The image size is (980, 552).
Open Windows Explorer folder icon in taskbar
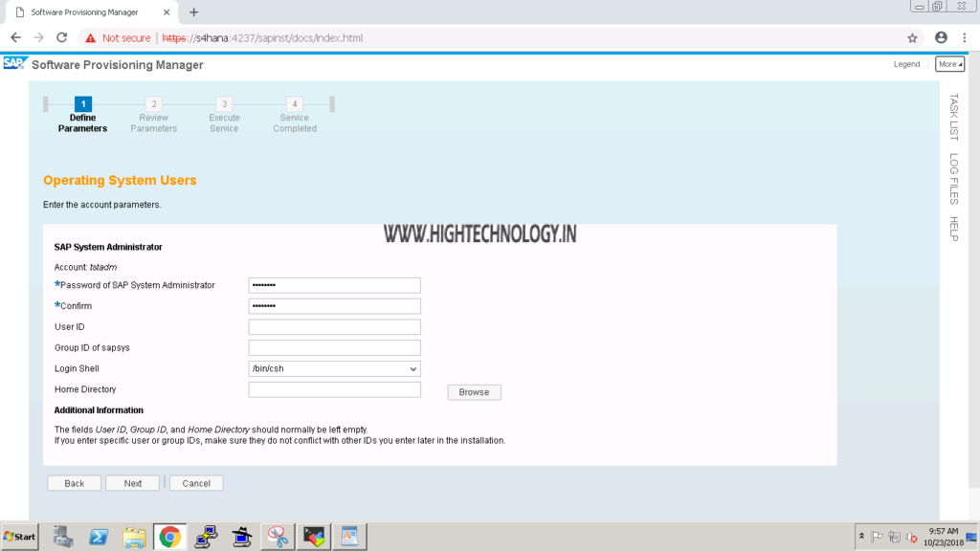point(134,537)
